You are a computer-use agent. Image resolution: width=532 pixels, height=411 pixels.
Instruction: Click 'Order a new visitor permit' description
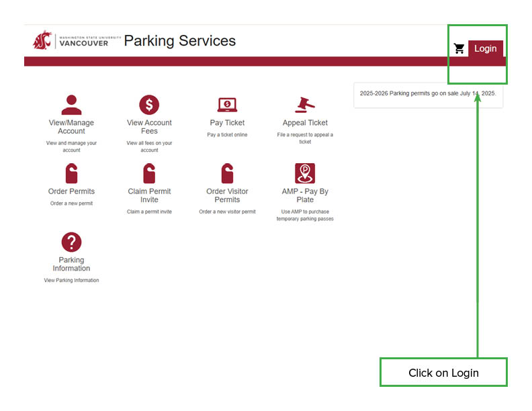pos(227,212)
